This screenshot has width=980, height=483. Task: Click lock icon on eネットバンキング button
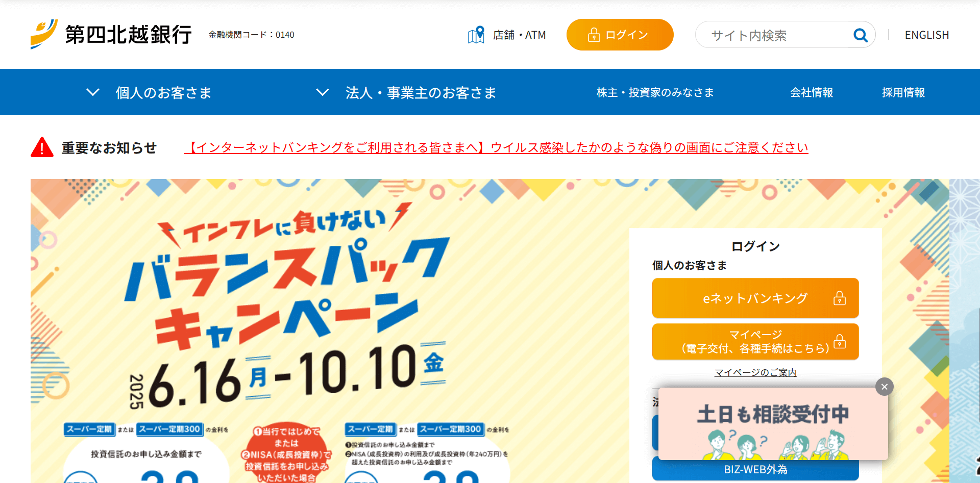[x=840, y=298]
